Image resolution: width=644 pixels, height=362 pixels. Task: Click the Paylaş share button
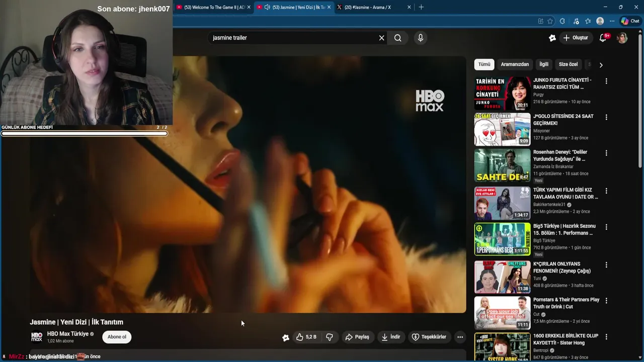click(x=357, y=337)
